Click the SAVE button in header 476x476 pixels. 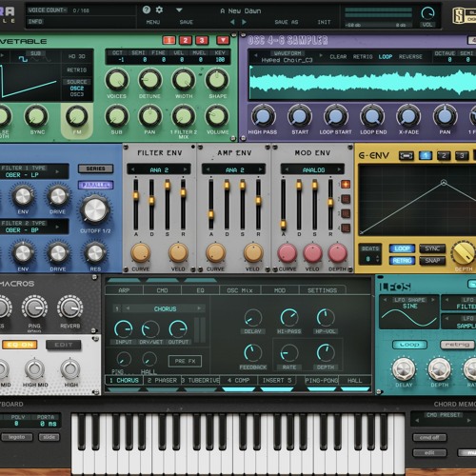click(187, 22)
